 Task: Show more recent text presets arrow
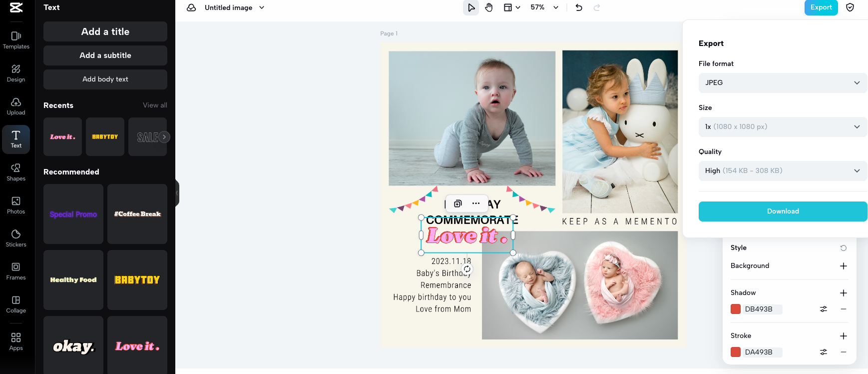[x=164, y=137]
